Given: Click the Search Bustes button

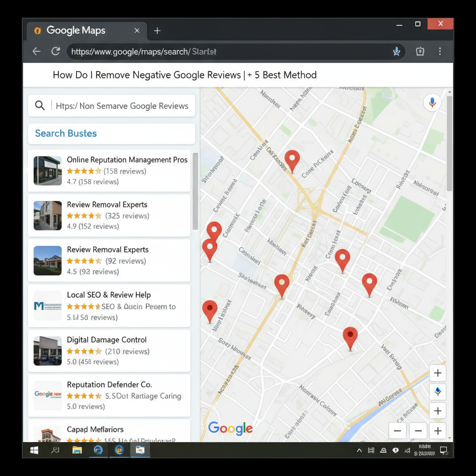Looking at the screenshot, I should click(x=112, y=133).
